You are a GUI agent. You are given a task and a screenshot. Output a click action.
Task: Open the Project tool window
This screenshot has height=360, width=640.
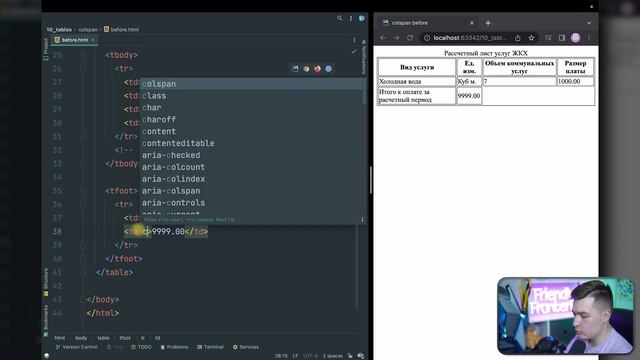coord(46,49)
